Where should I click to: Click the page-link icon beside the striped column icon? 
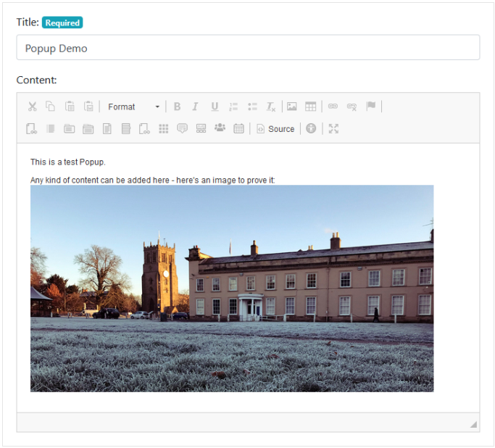pyautogui.click(x=31, y=129)
